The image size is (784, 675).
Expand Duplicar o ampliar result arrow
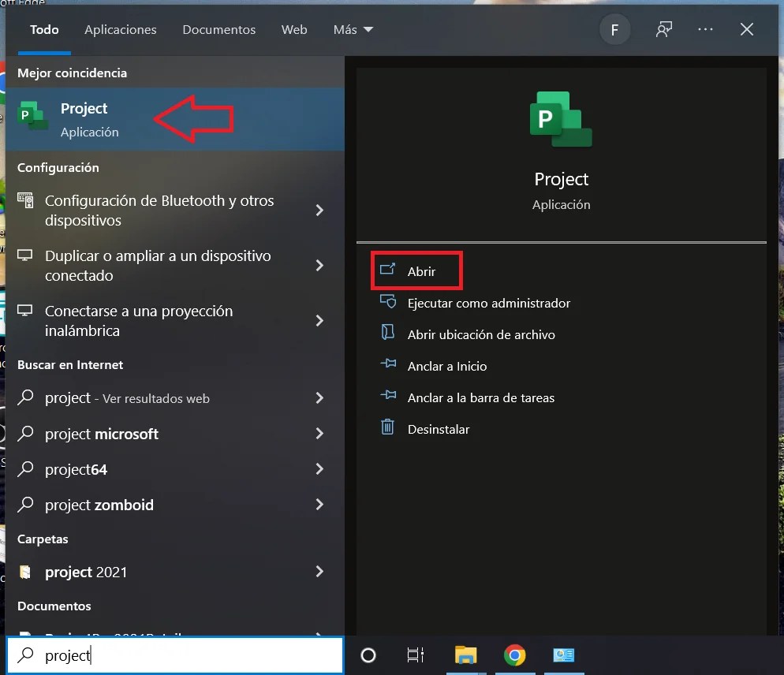pyautogui.click(x=320, y=266)
